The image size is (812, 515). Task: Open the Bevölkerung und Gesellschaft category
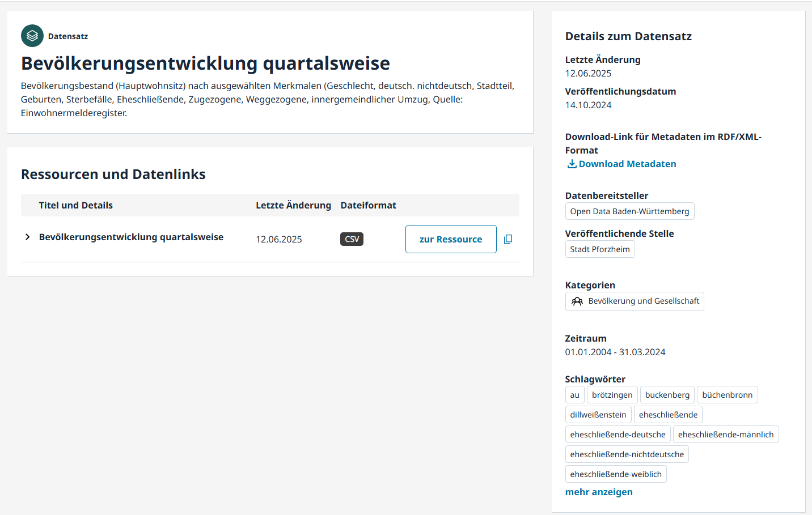[x=643, y=301]
